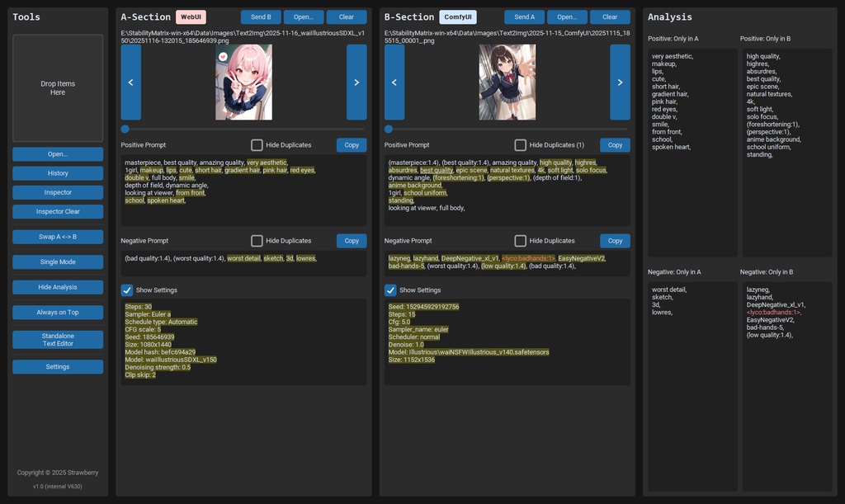Click Send B in A-Section header

tap(260, 16)
